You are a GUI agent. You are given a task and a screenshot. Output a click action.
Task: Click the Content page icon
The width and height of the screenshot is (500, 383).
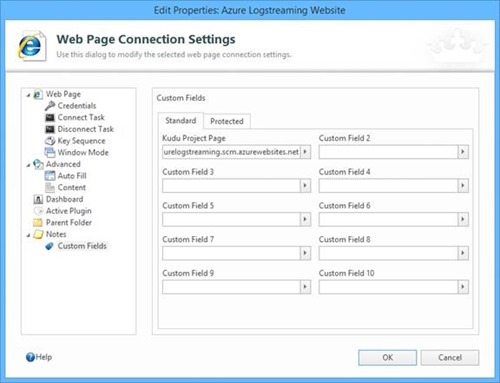[x=50, y=188]
